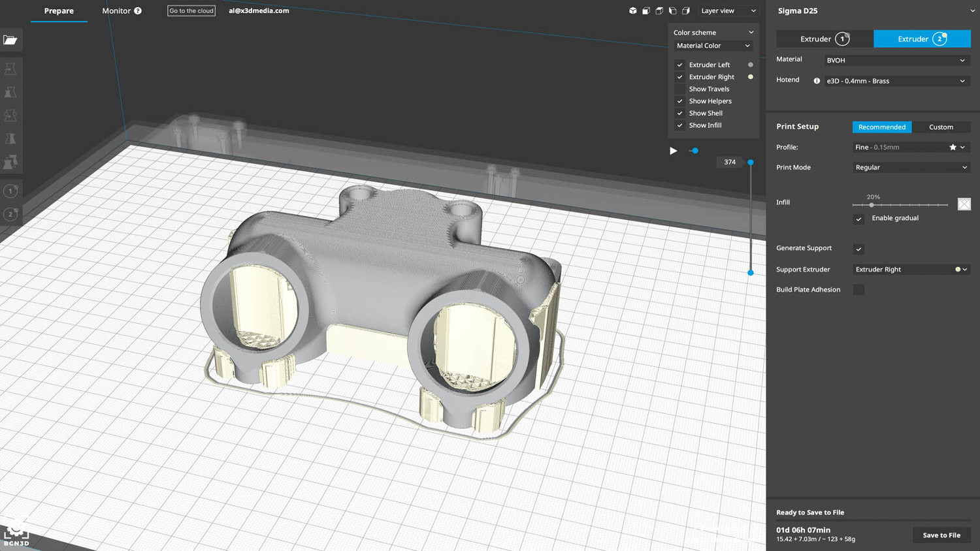The width and height of the screenshot is (980, 551).
Task: Check the Build Plate Adhesion box
Action: 858,290
